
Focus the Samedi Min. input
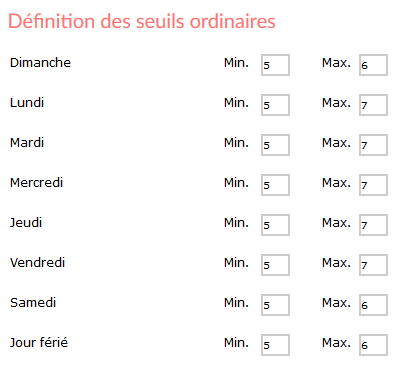pos(275,305)
